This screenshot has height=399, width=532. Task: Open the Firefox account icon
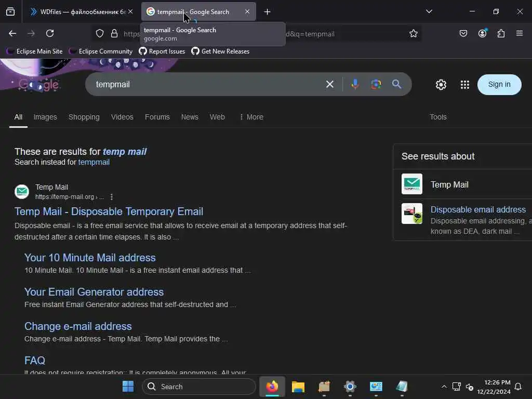click(483, 33)
